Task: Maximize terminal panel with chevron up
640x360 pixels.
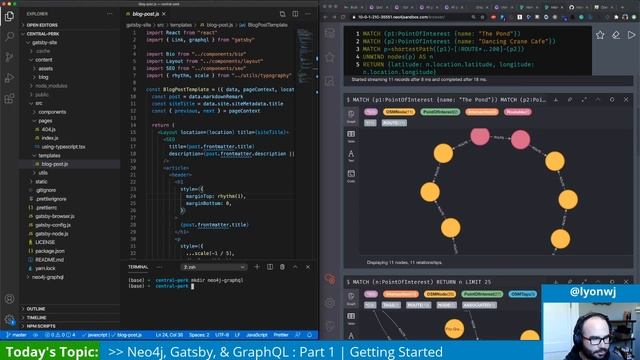Action: 295,267
